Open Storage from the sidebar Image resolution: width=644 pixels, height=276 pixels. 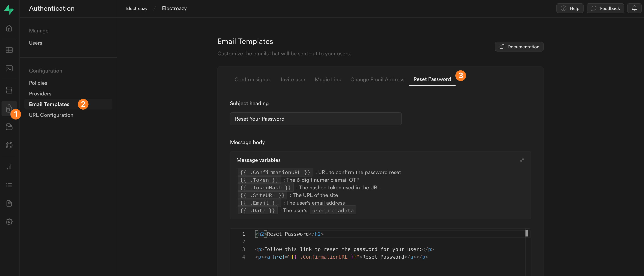point(9,127)
